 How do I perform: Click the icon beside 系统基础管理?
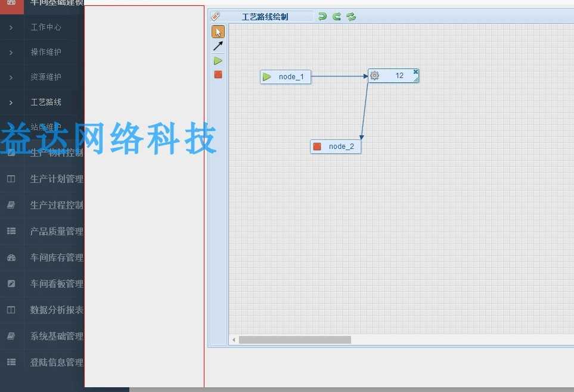[x=11, y=336]
